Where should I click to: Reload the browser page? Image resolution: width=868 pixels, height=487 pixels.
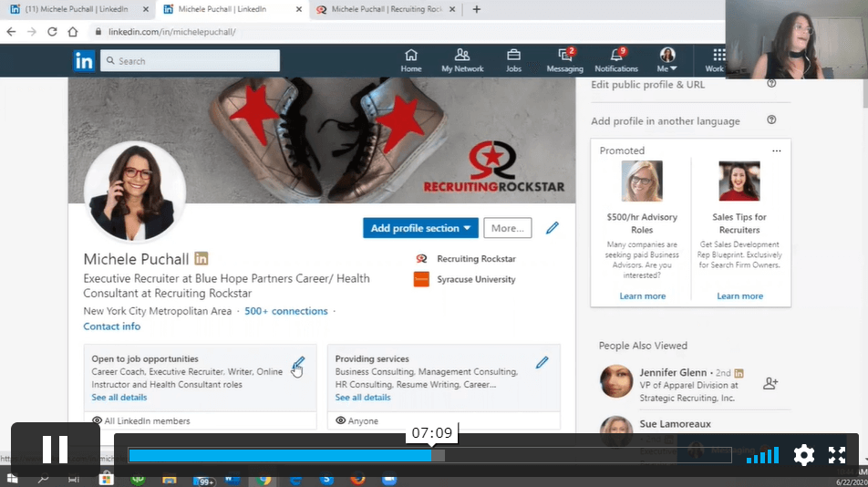52,32
